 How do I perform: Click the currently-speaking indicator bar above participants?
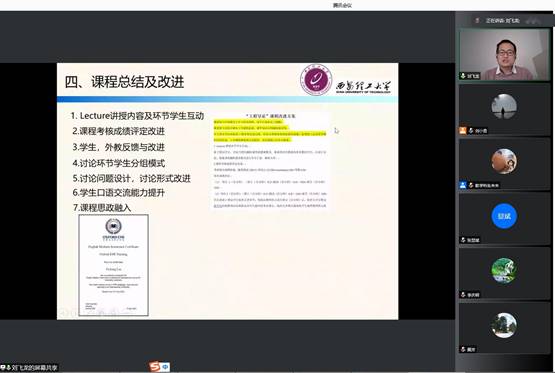coord(504,21)
